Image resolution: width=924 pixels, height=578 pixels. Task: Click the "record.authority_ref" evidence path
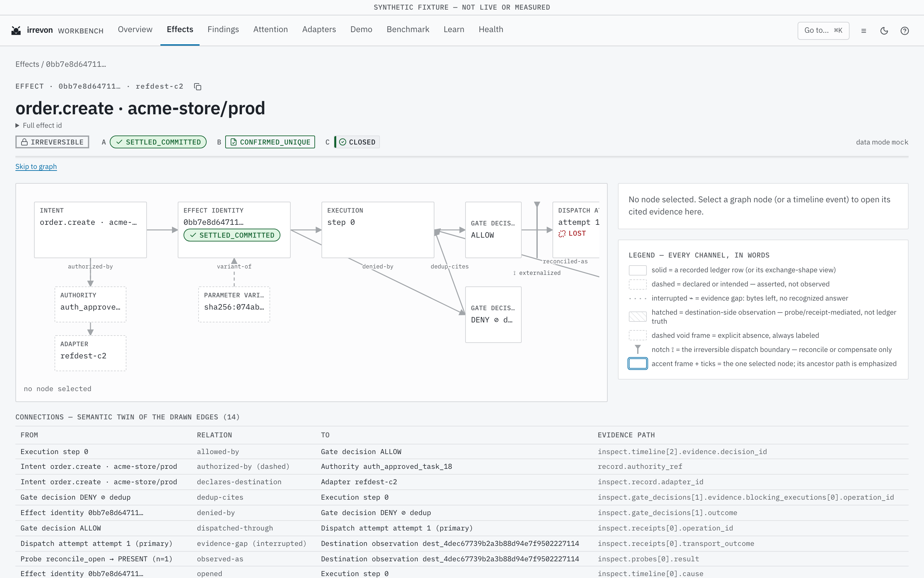click(x=640, y=466)
